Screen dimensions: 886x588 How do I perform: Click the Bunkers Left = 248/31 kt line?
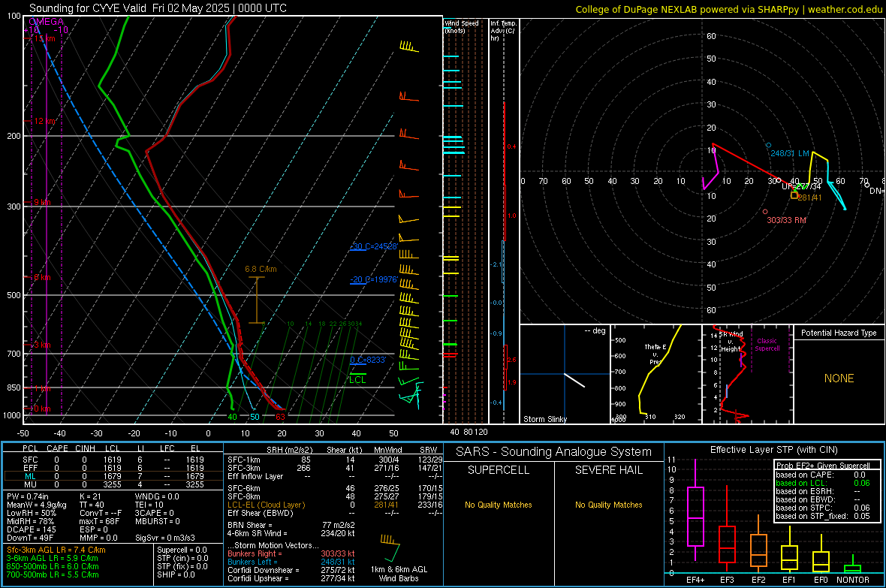tap(291, 562)
